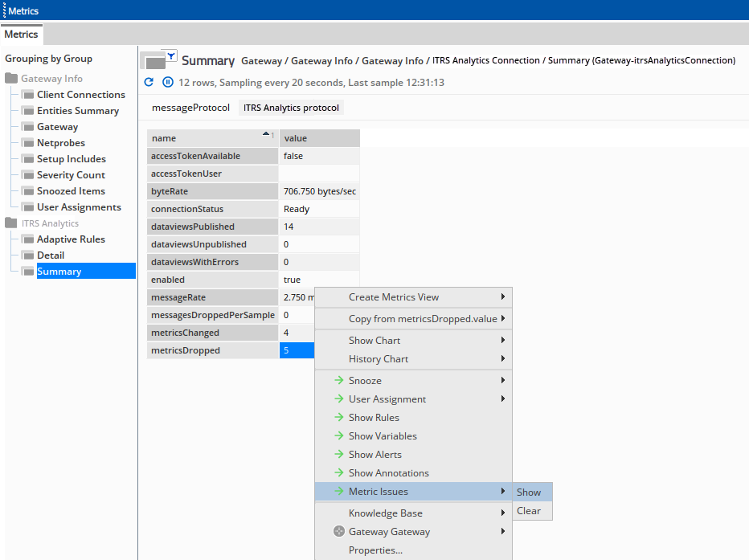This screenshot has width=749, height=560.
Task: Click the Gateway Info folder icon
Action: (x=11, y=79)
